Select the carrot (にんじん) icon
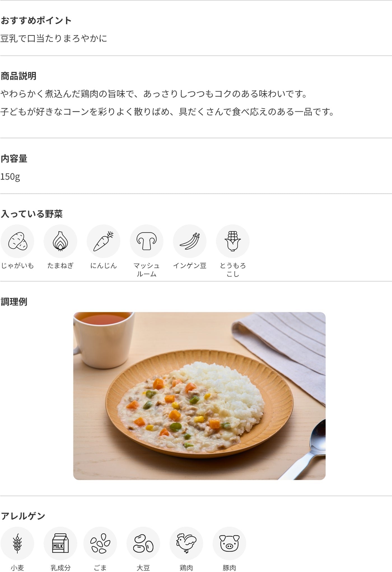 coord(104,241)
